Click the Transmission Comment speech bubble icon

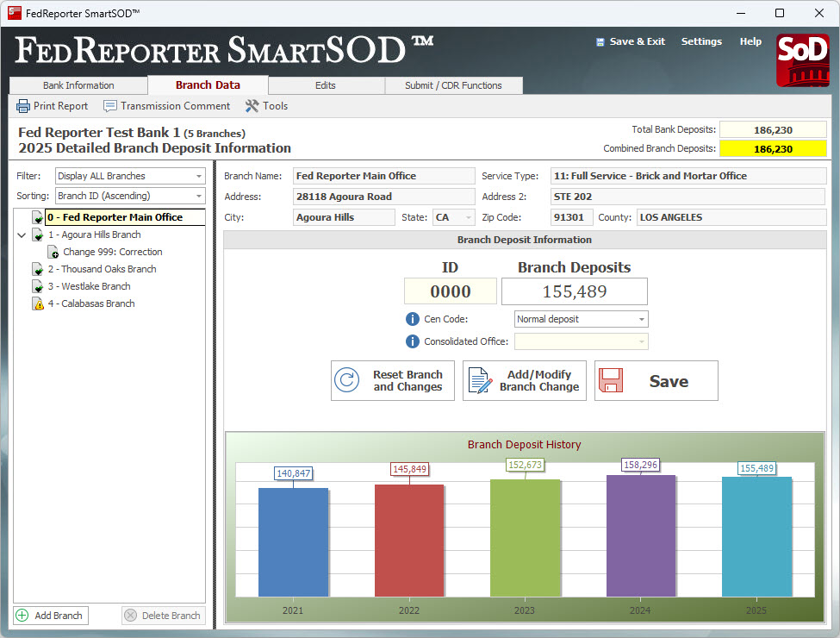(x=109, y=106)
